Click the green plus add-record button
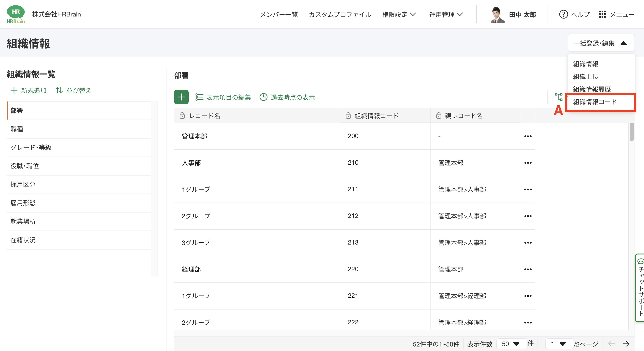 tap(181, 97)
